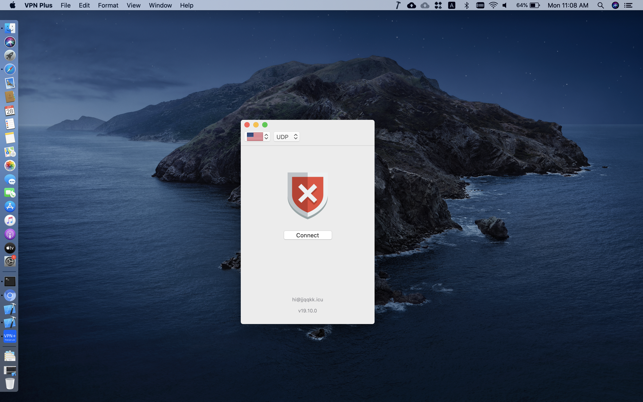Open Safari from the dock
This screenshot has width=643, height=402.
click(10, 69)
